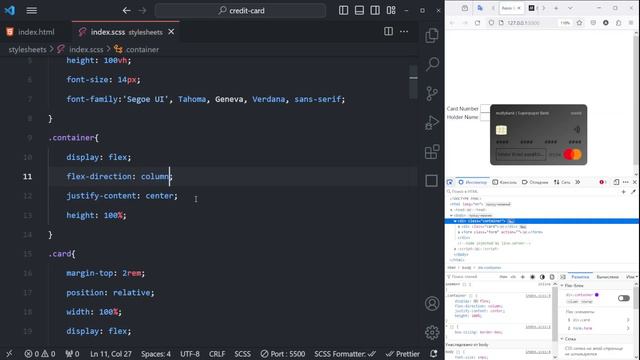Click the stylesheets breadcrumb
This screenshot has height=360, width=640.
click(x=27, y=49)
